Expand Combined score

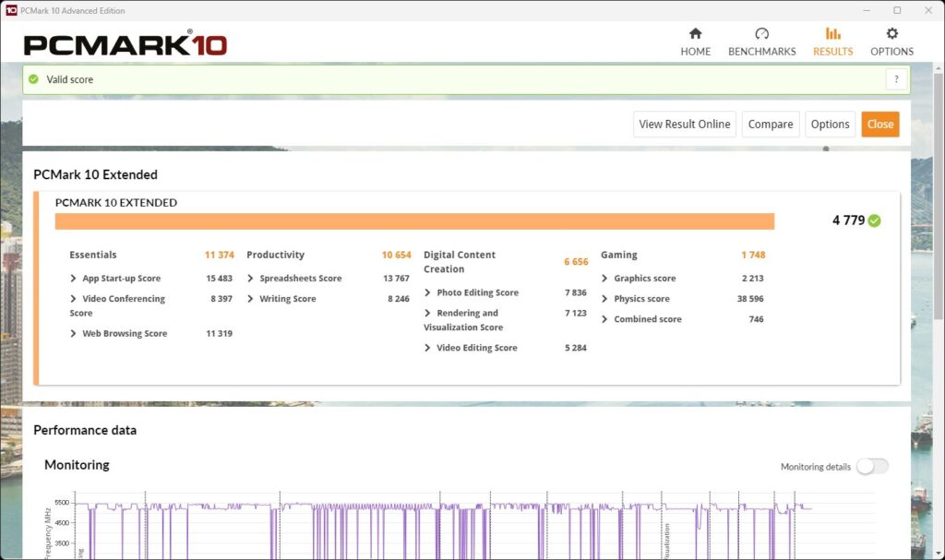[604, 319]
